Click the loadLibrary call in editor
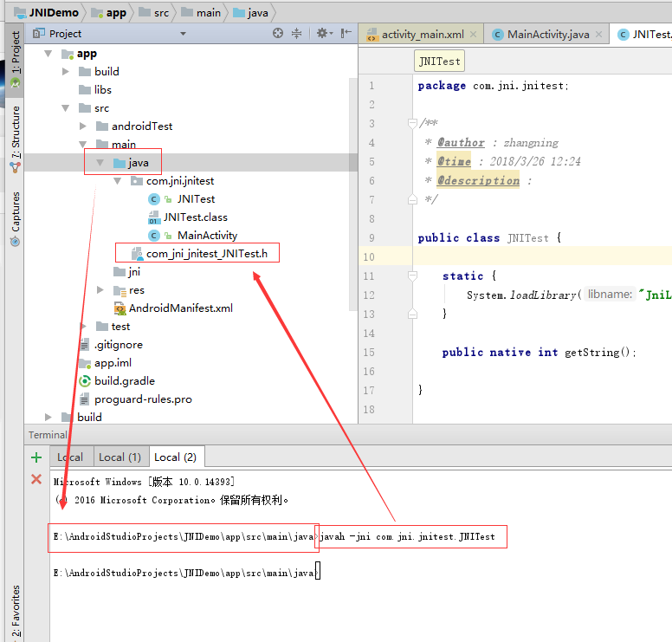672x642 pixels. 543,295
